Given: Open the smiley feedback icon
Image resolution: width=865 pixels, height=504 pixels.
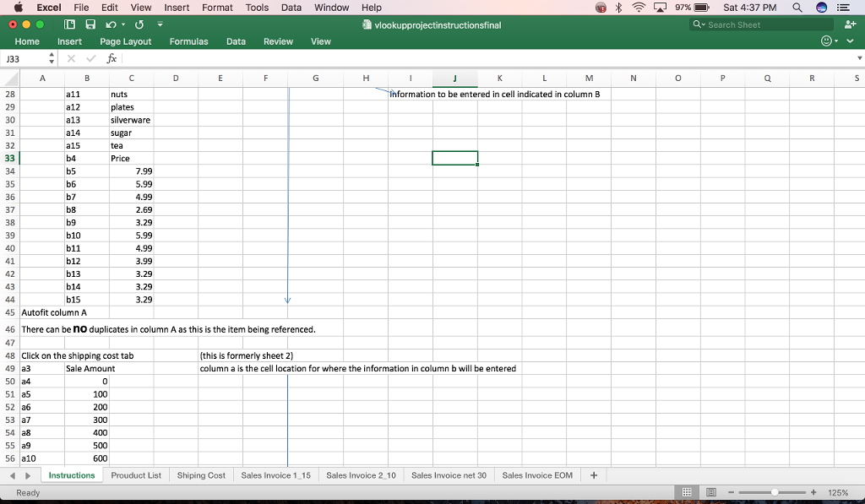Looking at the screenshot, I should (826, 41).
